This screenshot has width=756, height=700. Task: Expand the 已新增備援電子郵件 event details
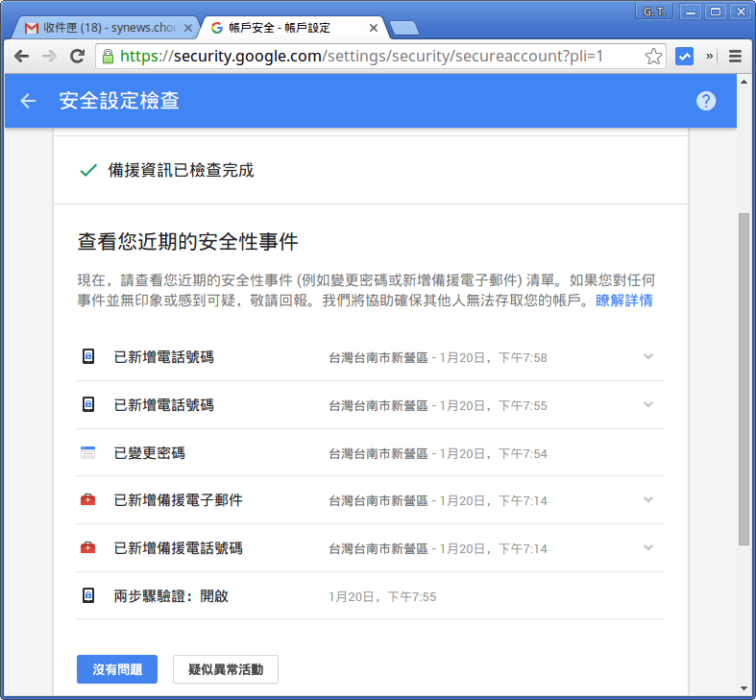click(x=648, y=500)
